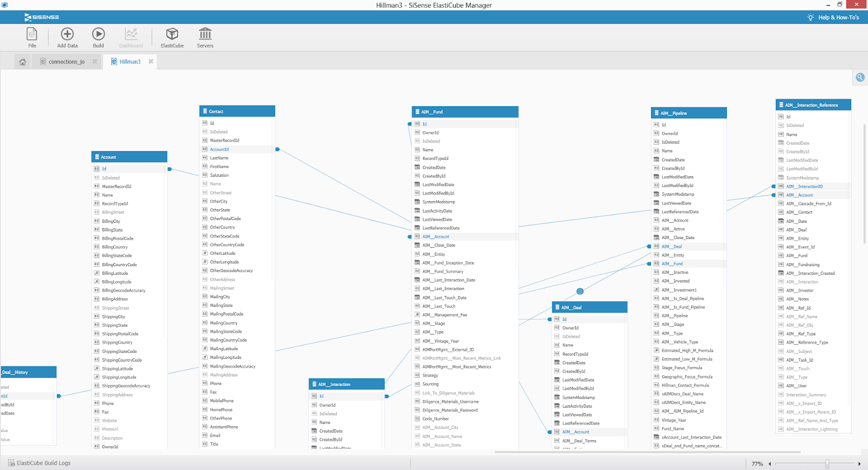Screen dimensions: 868x470
Task: Click the horizontal scrollbar below the canvas
Action: click(x=647, y=452)
